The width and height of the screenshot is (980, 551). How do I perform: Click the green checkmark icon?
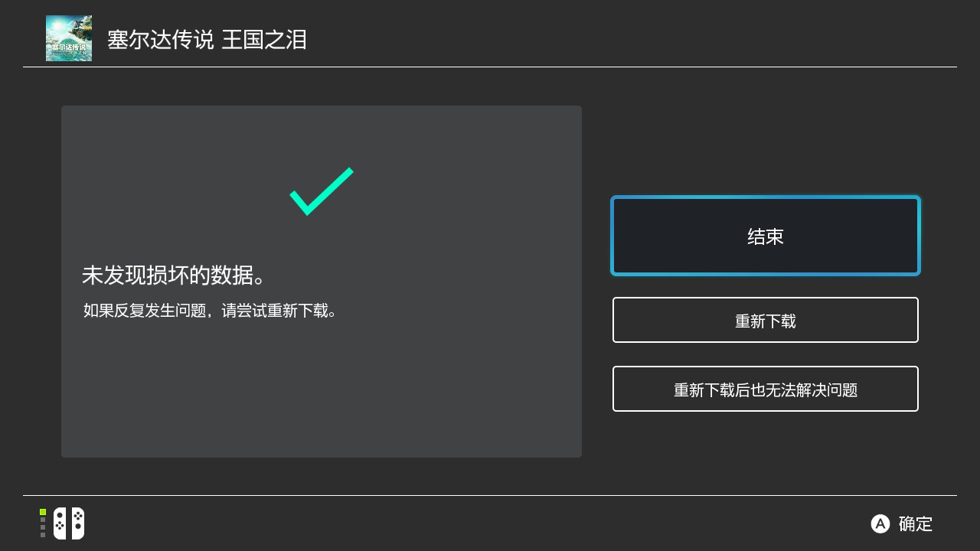tap(321, 191)
